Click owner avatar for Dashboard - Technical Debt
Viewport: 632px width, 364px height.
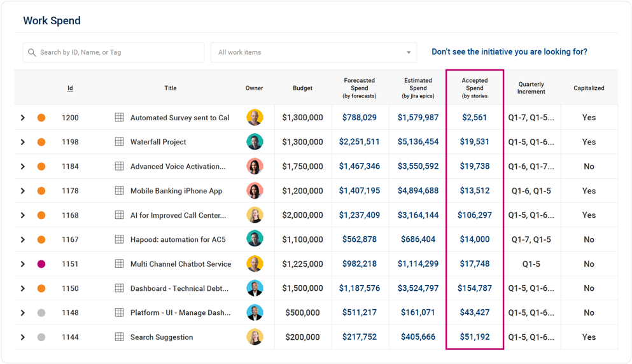255,288
